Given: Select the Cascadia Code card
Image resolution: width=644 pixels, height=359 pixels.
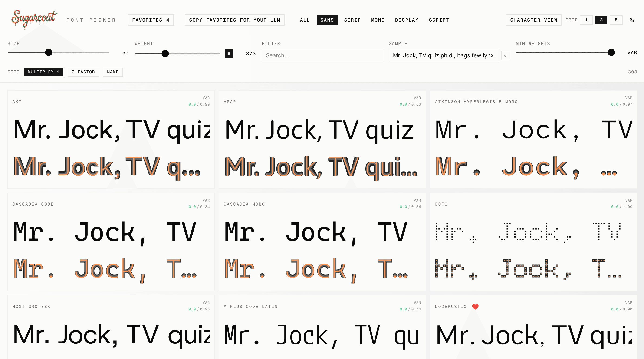Looking at the screenshot, I should click(111, 242).
